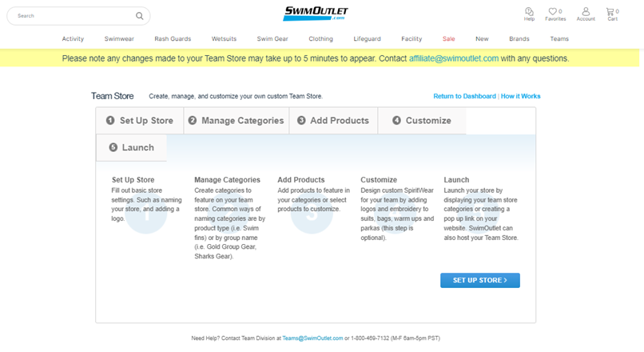644x352 pixels.
Task: Open the Activity menu
Action: 73,38
